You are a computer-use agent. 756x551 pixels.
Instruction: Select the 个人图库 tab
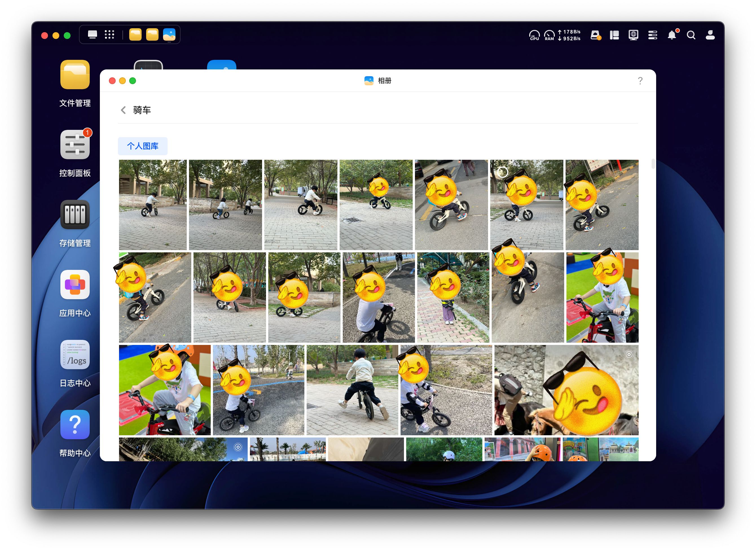[143, 146]
